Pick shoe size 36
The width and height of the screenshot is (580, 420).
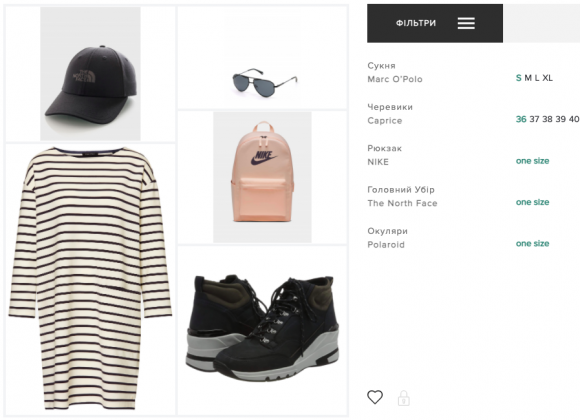[x=521, y=119]
